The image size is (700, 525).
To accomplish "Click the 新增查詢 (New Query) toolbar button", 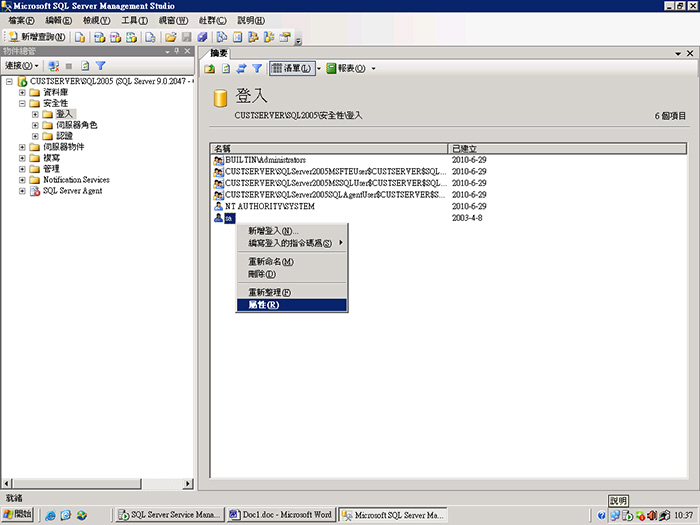I will pos(37,37).
